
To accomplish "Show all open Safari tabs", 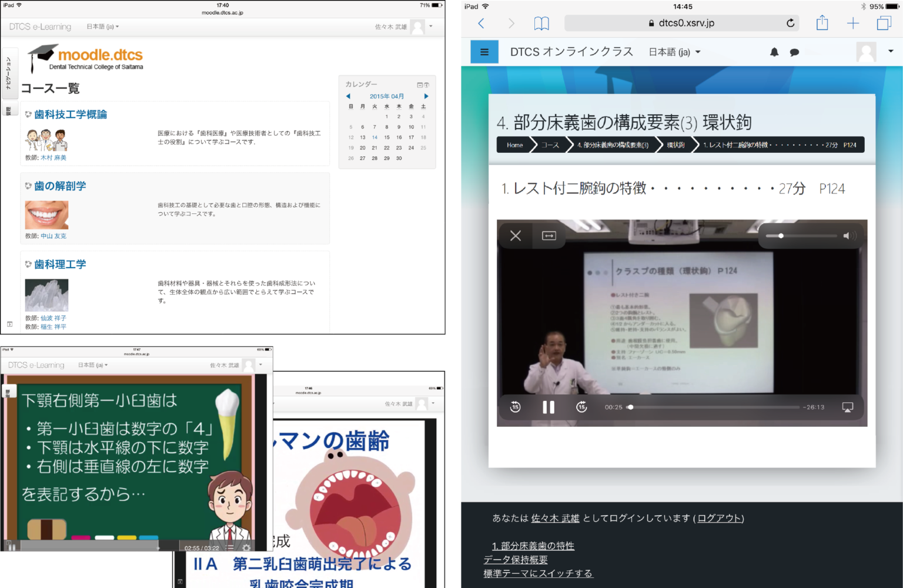I will [x=883, y=24].
